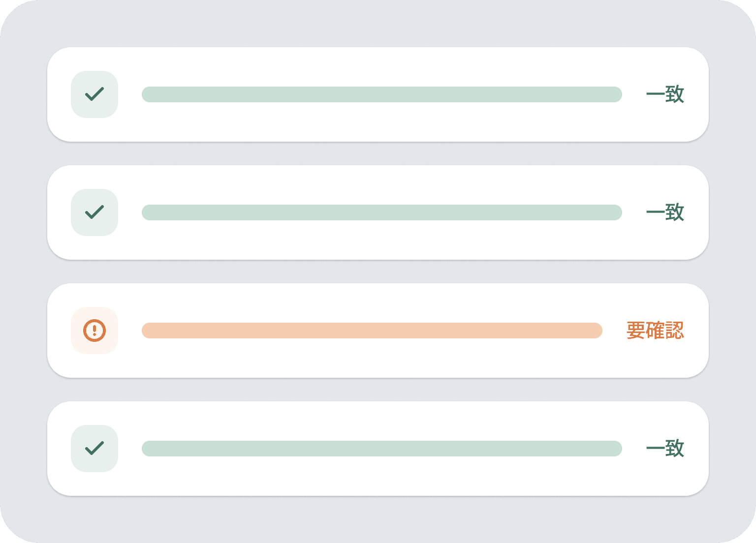Select the green bar in the second card
756x543 pixels.
(381, 212)
